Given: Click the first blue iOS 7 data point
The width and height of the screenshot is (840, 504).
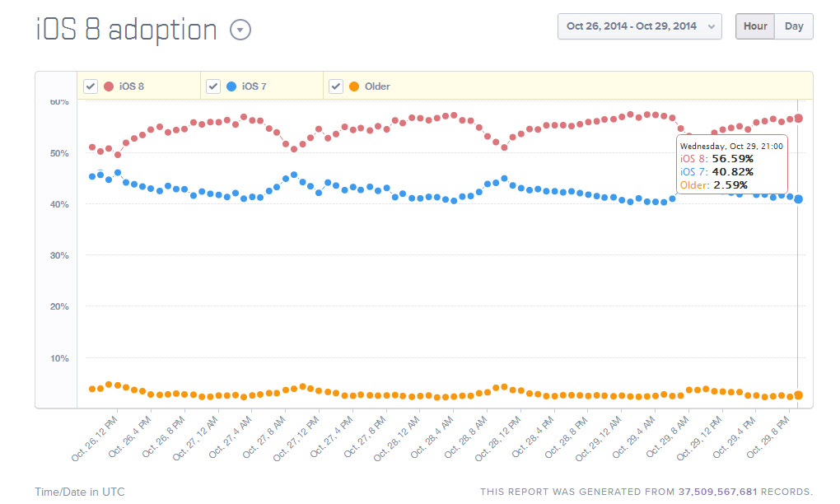Looking at the screenshot, I should point(92,176).
